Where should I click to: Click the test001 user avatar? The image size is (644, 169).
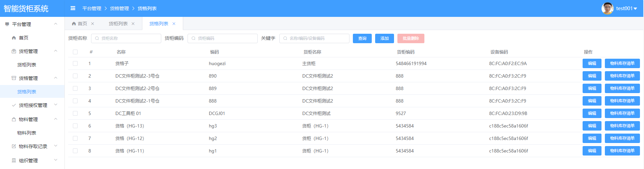pos(607,8)
